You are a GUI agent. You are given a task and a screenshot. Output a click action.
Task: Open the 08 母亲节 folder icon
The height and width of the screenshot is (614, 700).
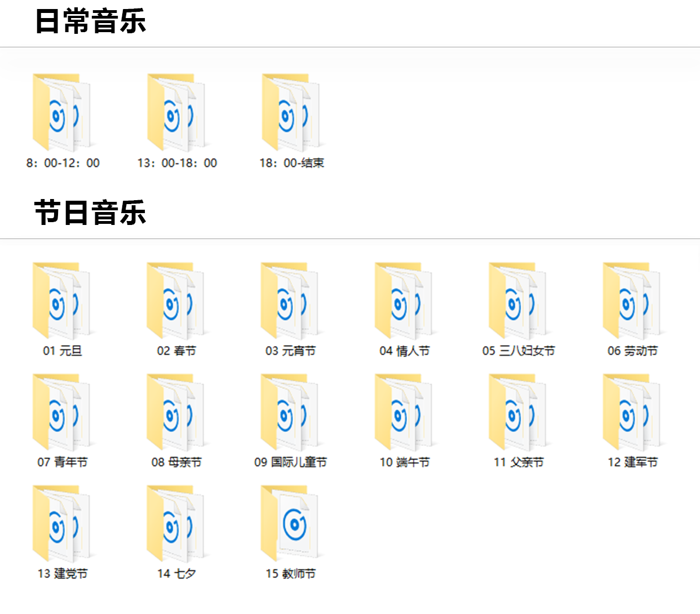coord(176,413)
